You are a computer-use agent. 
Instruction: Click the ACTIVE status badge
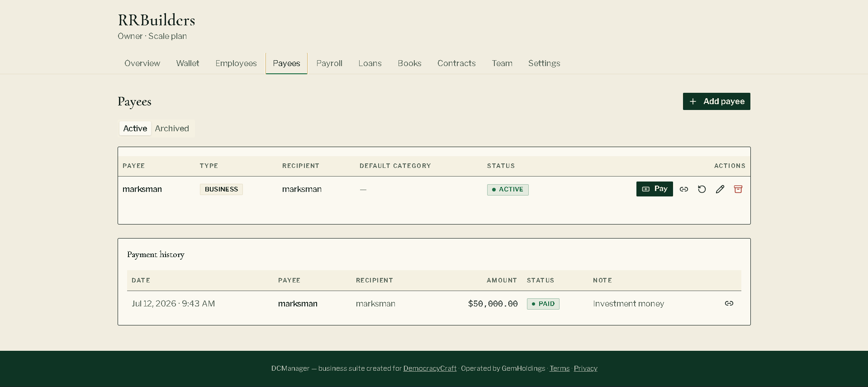tap(508, 190)
